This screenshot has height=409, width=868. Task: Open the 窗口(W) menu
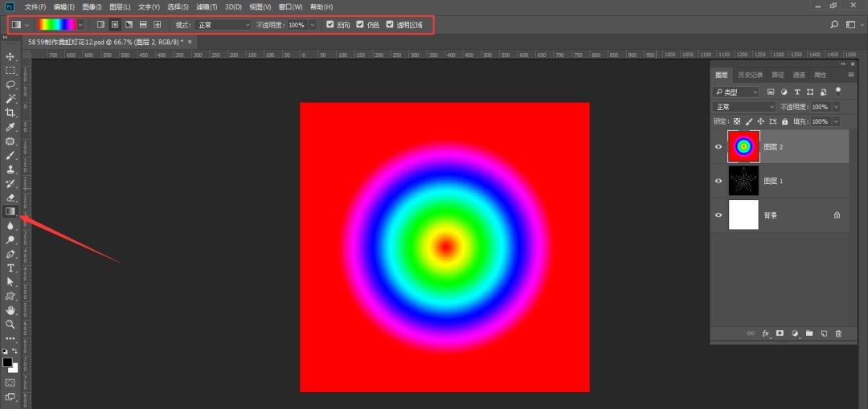click(291, 6)
